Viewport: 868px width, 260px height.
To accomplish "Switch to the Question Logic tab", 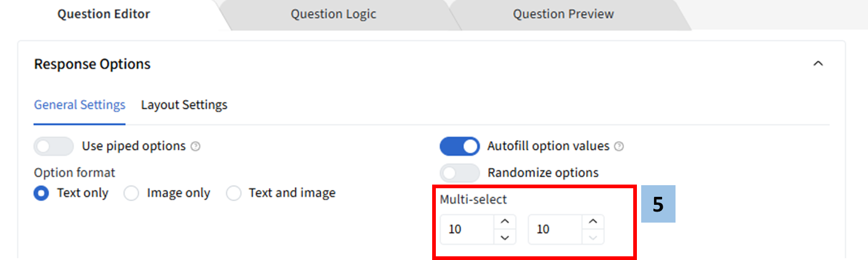I will [x=333, y=14].
